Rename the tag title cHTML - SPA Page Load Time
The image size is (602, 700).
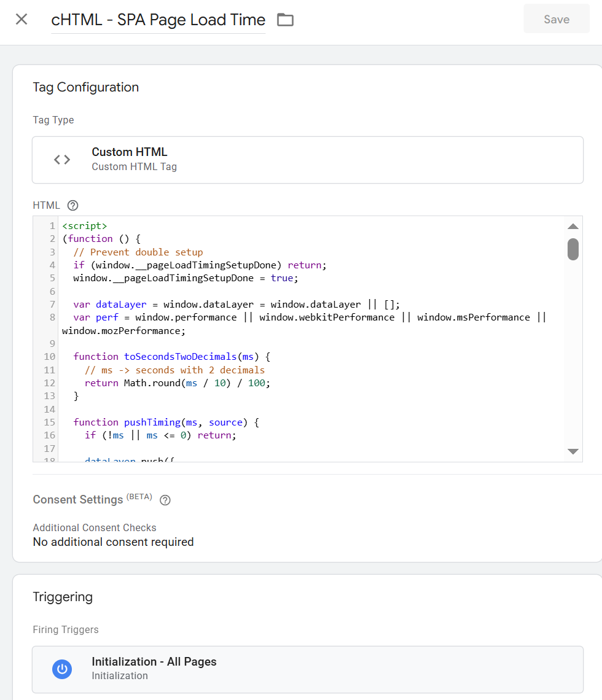click(x=158, y=20)
